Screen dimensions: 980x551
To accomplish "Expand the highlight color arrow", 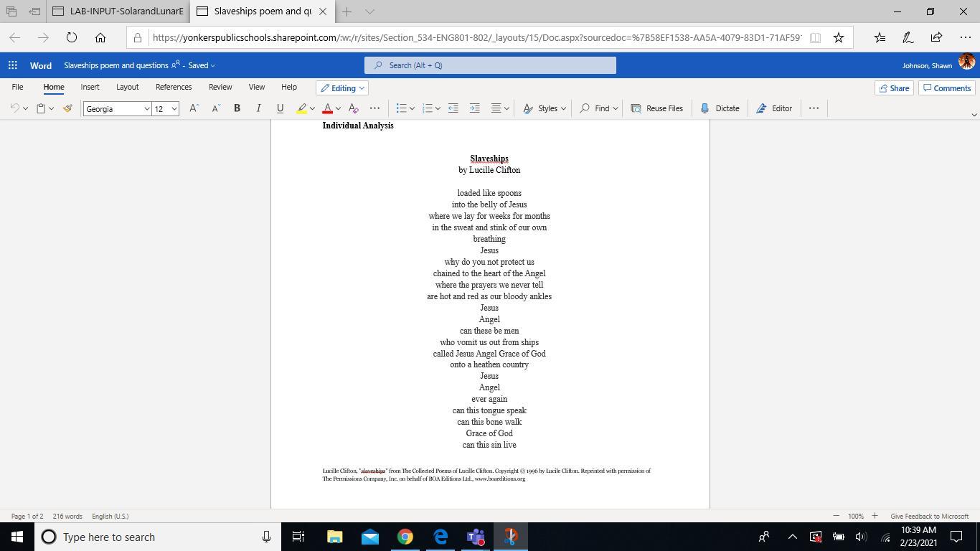I will 312,108.
